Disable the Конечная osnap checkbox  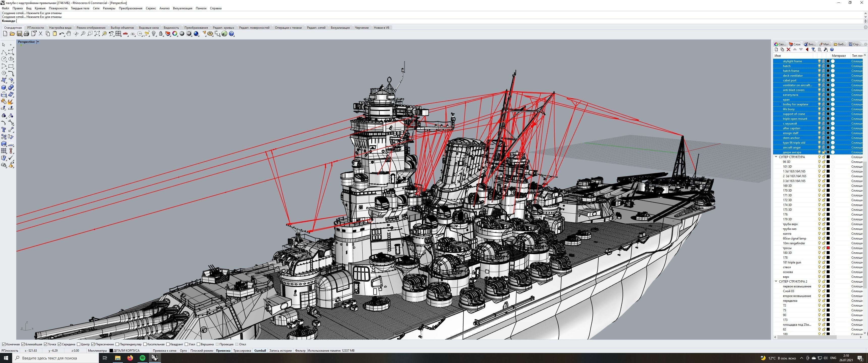point(4,345)
